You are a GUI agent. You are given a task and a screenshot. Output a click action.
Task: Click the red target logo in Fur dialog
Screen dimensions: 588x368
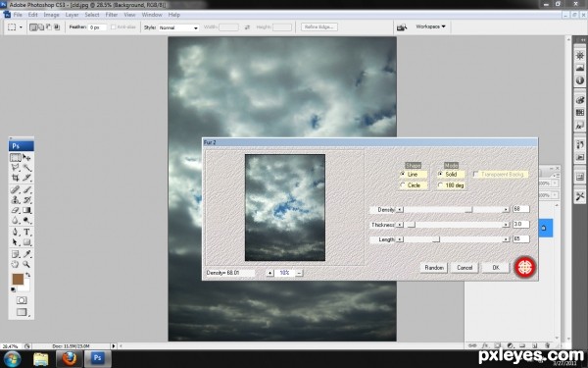[525, 267]
